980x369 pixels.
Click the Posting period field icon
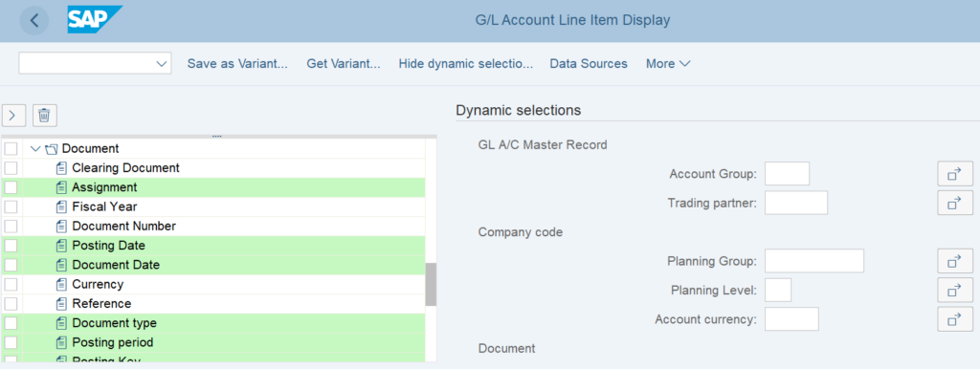click(x=61, y=343)
